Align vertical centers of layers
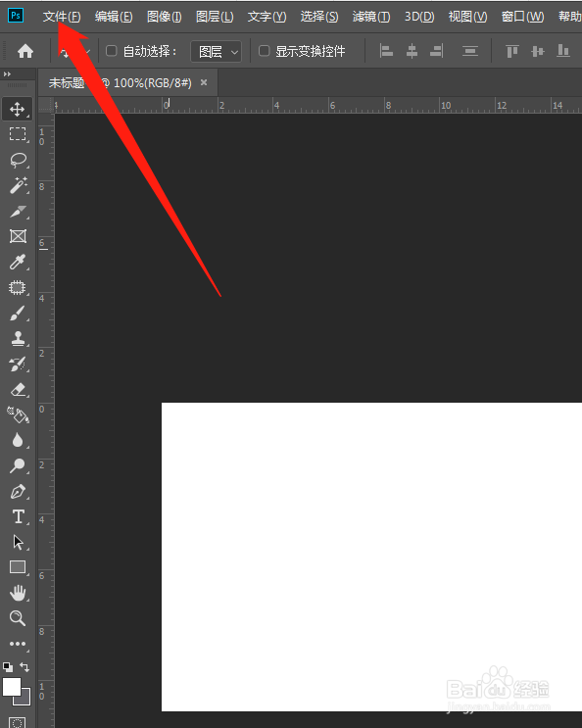The image size is (582, 728). pos(538,51)
